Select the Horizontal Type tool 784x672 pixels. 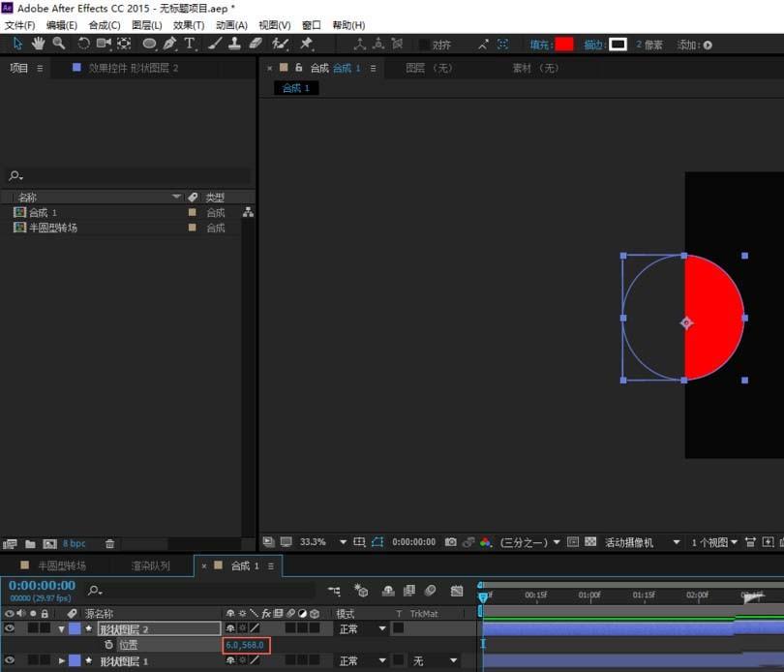[x=190, y=44]
